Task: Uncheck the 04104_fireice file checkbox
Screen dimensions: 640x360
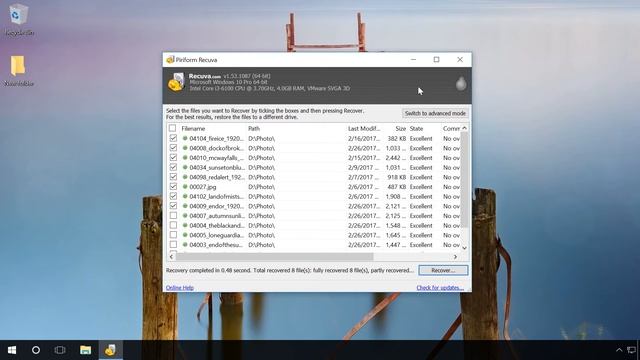Action: pos(173,138)
